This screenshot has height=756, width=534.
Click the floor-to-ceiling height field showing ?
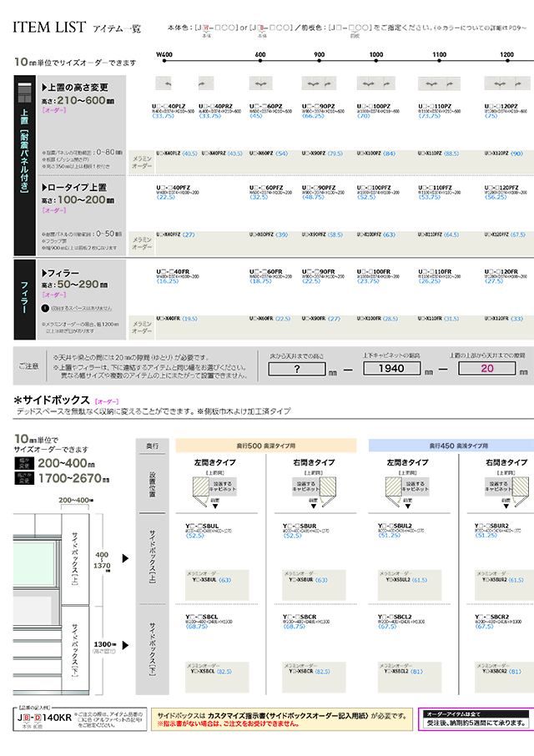296,367
